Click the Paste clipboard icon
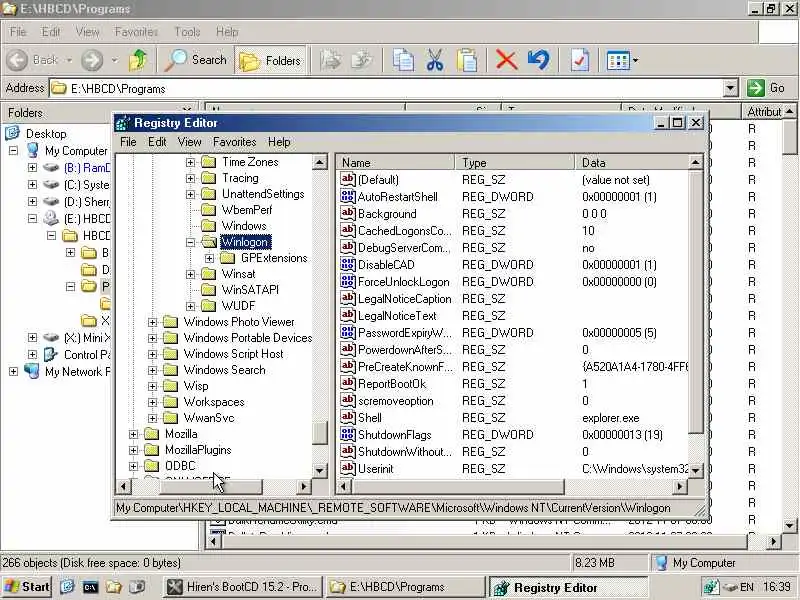Image resolution: width=800 pixels, height=600 pixels. [x=467, y=60]
